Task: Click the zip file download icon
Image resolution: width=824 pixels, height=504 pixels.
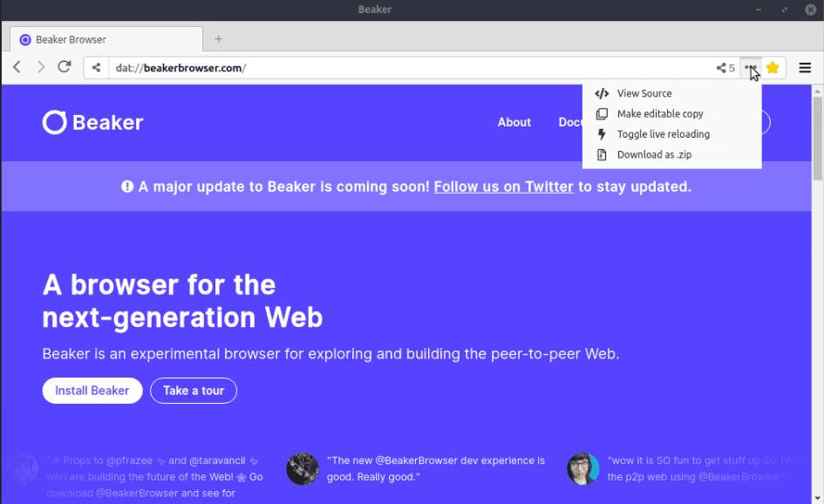Action: pos(602,154)
